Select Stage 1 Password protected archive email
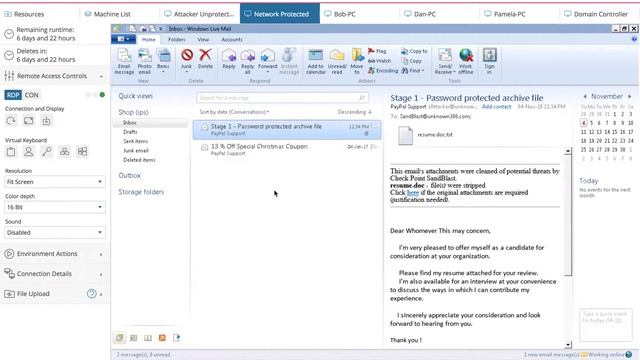Screen dimensions: 640x360 click(x=287, y=129)
